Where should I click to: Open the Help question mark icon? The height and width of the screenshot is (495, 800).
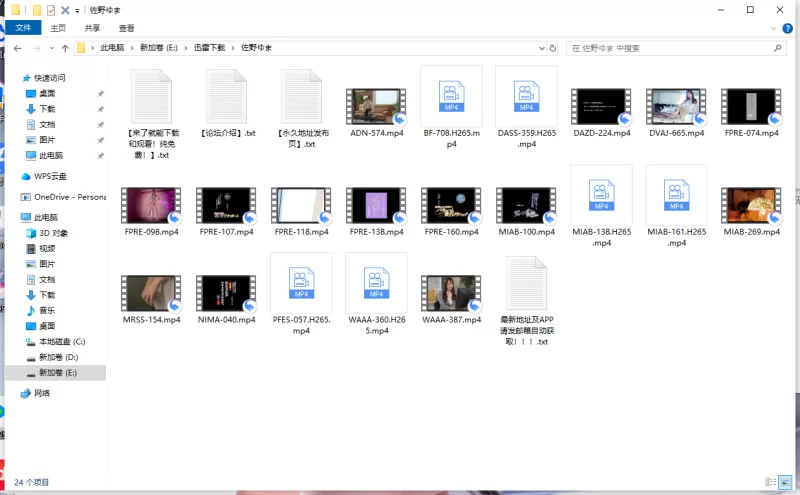(x=787, y=29)
